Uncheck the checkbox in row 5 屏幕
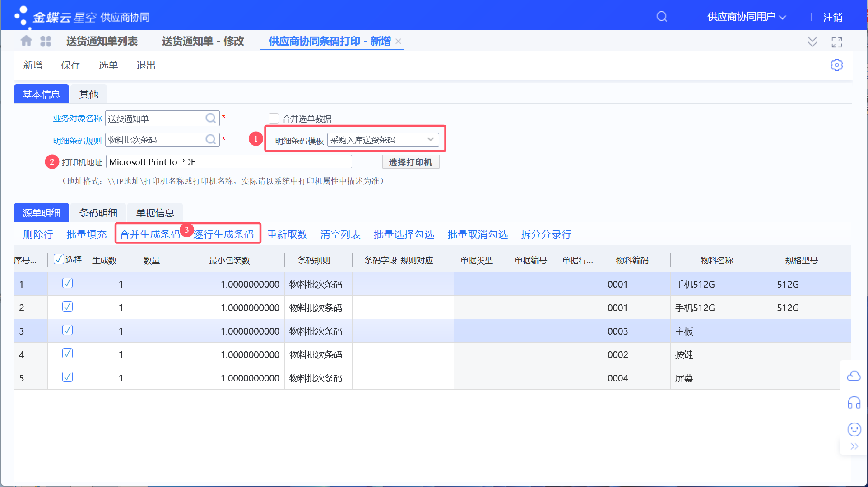This screenshot has height=487, width=868. coord(67,377)
